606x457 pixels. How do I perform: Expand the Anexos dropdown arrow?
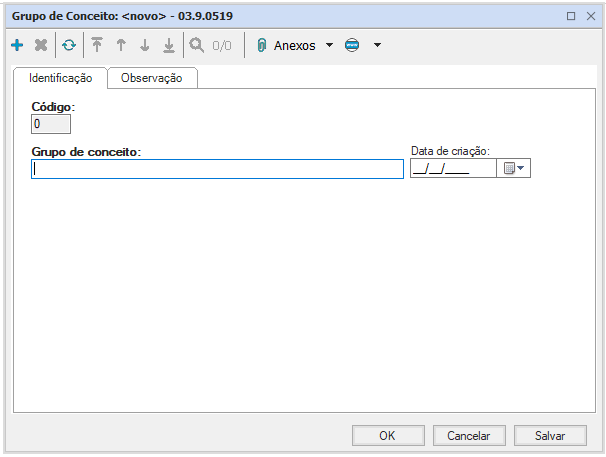330,46
